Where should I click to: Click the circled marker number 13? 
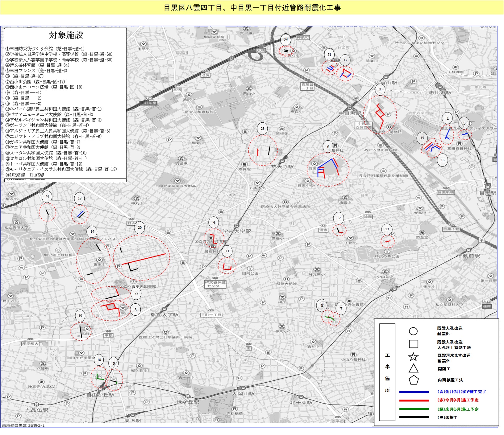387,229
